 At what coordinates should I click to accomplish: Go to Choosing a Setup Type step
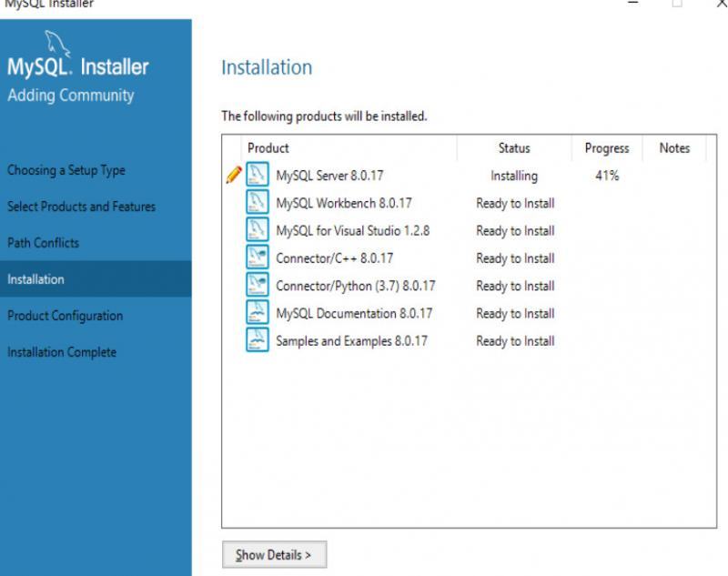pos(66,170)
